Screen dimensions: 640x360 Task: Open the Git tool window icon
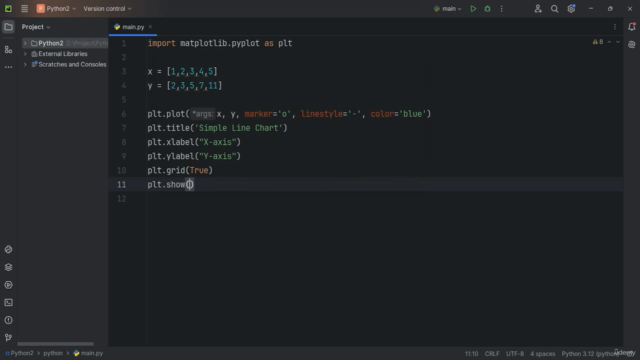tap(8, 338)
